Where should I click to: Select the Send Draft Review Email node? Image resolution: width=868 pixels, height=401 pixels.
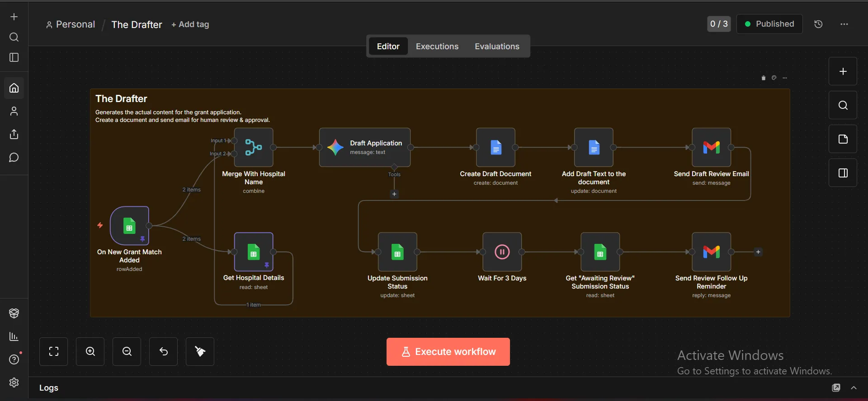(711, 147)
